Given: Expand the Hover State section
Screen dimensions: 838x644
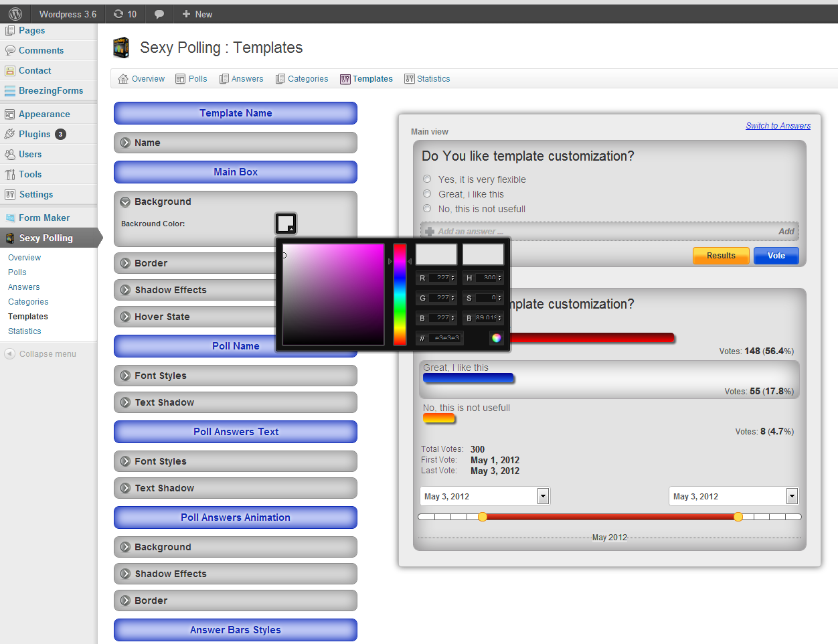Looking at the screenshot, I should tap(195, 317).
